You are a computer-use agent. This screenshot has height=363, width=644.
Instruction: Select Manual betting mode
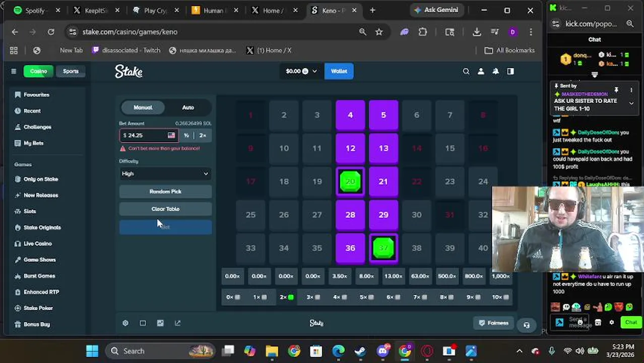tap(143, 107)
